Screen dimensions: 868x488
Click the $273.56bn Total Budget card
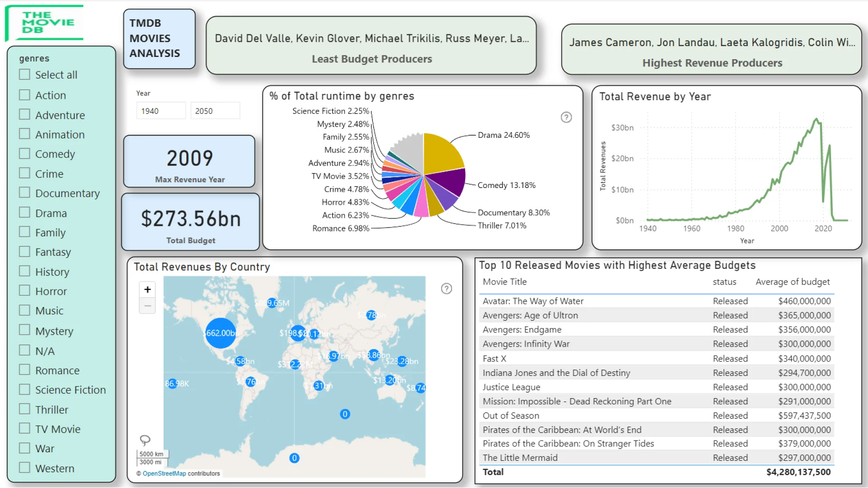tap(191, 222)
